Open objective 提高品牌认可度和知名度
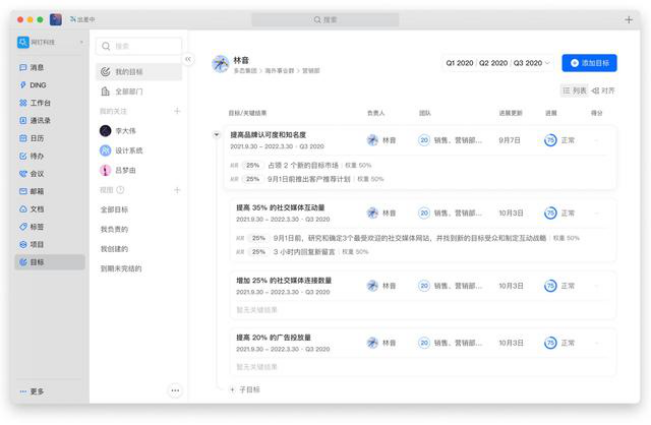The image size is (651, 425). coord(268,135)
